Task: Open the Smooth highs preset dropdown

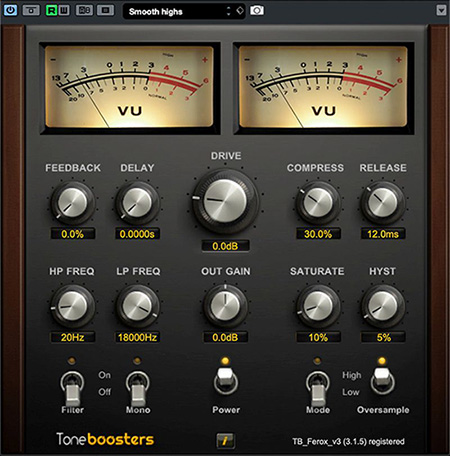Action: coord(174,12)
